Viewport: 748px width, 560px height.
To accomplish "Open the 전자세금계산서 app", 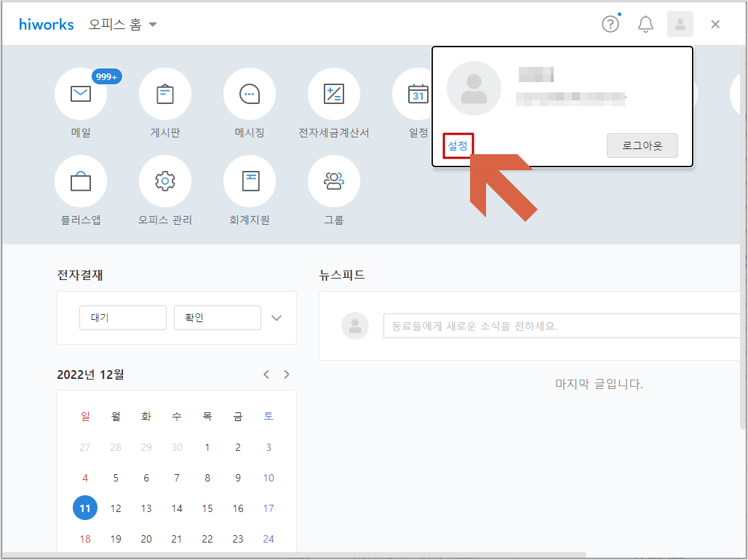I will [x=334, y=93].
